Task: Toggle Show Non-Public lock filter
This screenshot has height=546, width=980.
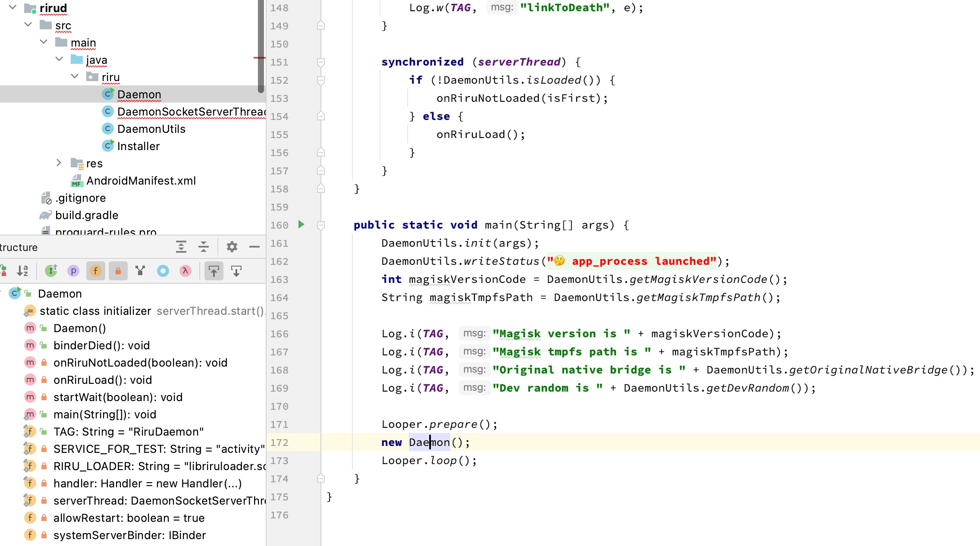Action: pyautogui.click(x=118, y=271)
